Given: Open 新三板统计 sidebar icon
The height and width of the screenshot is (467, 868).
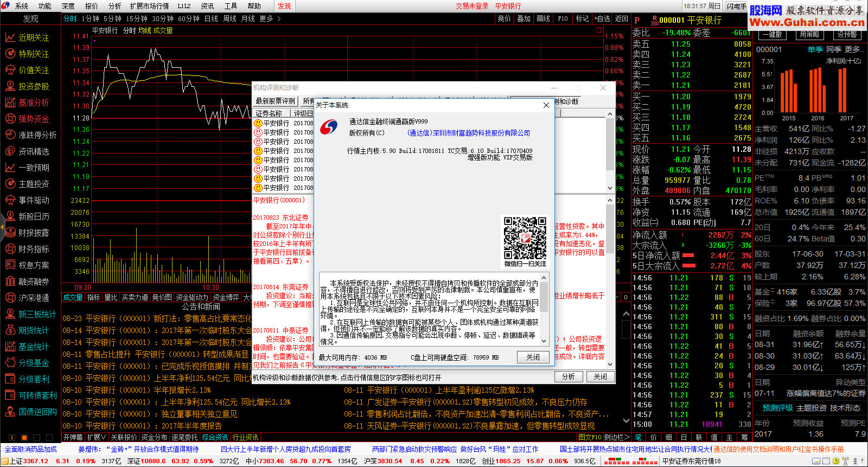Looking at the screenshot, I should point(10,314).
